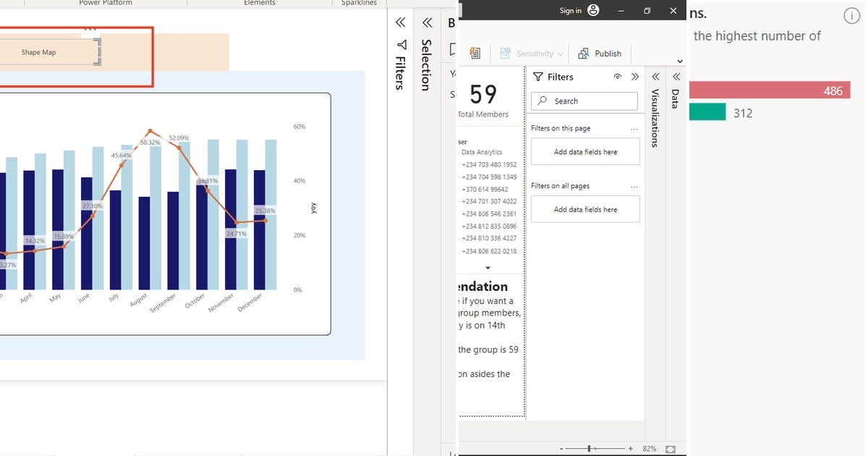Viewport: 868px width, 456px height.
Task: Click the Filters on this page heading
Action: 561,129
